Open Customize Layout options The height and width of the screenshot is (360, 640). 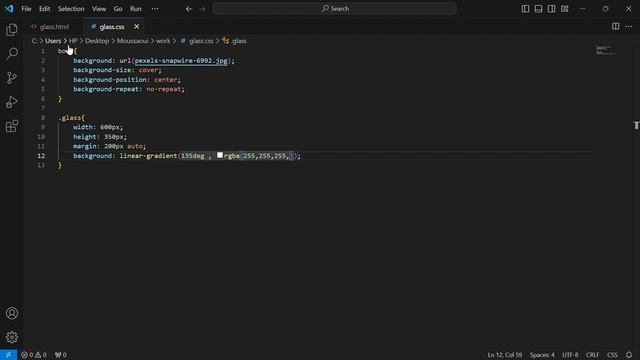(x=564, y=9)
